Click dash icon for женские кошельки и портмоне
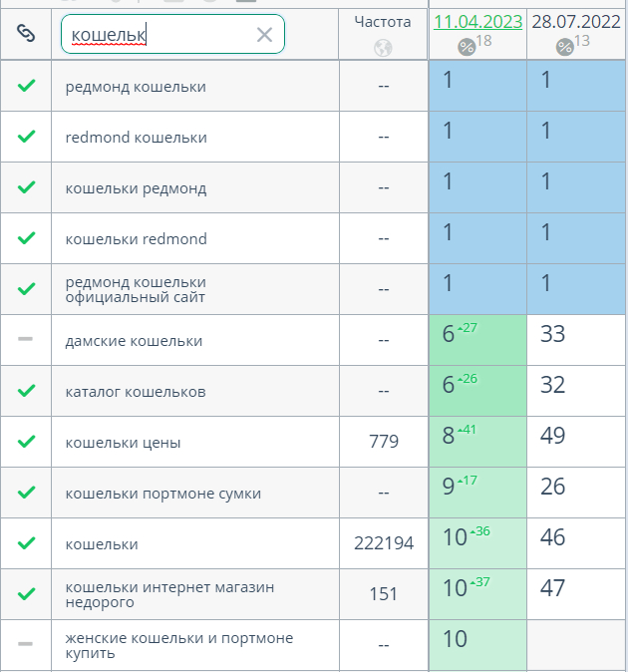The height and width of the screenshot is (672, 628). click(x=26, y=644)
